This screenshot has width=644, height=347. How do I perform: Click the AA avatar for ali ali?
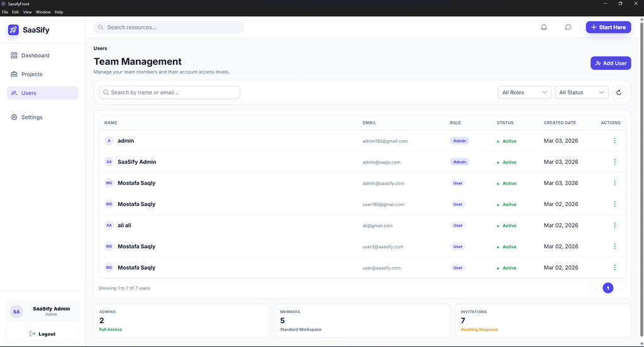coord(109,225)
